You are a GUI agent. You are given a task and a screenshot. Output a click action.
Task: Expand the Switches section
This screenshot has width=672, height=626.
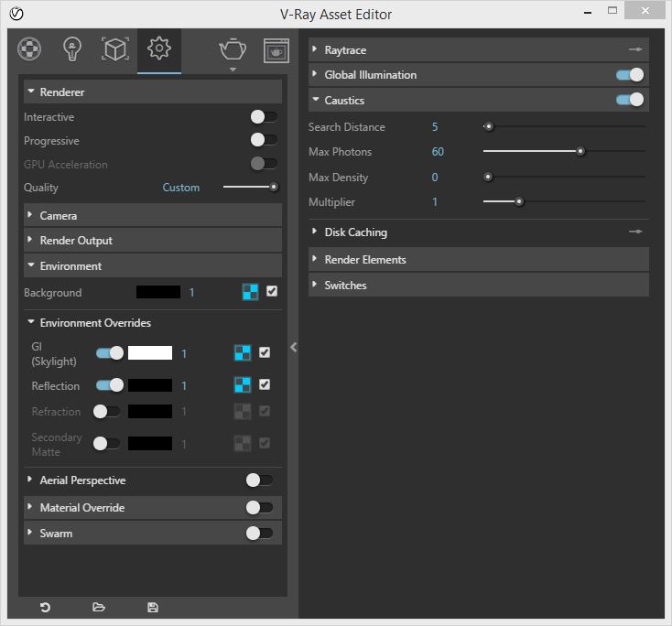click(x=478, y=285)
